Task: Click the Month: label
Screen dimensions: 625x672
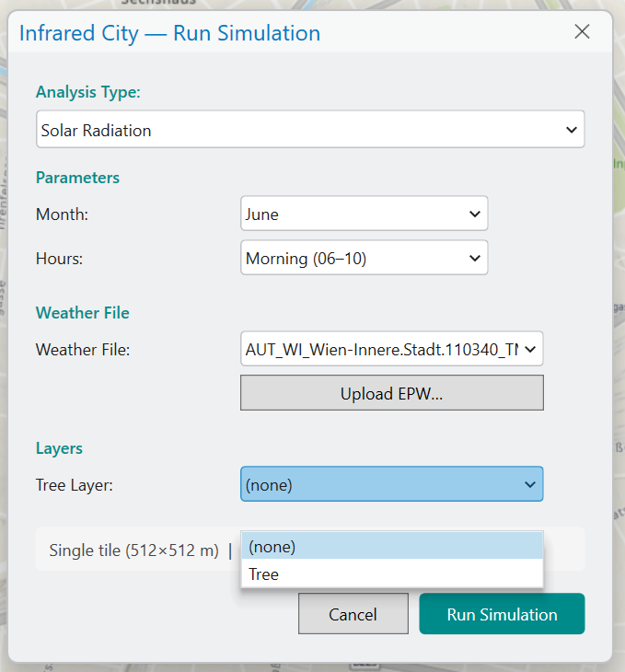Action: tap(63, 214)
